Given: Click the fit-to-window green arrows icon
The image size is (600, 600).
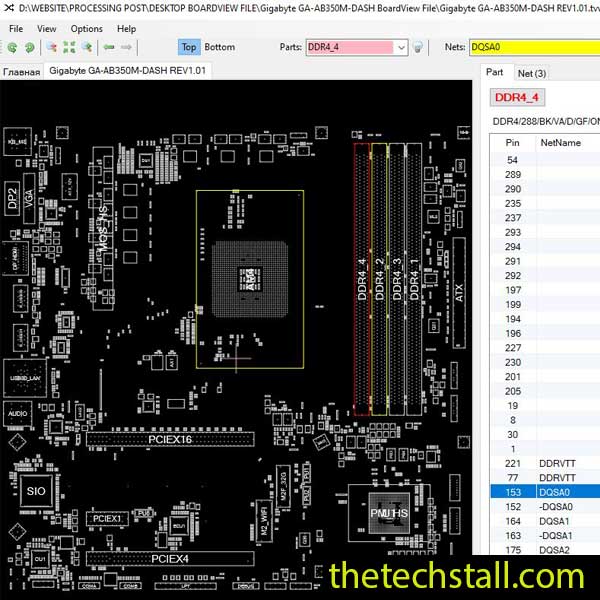Looking at the screenshot, I should point(69,47).
